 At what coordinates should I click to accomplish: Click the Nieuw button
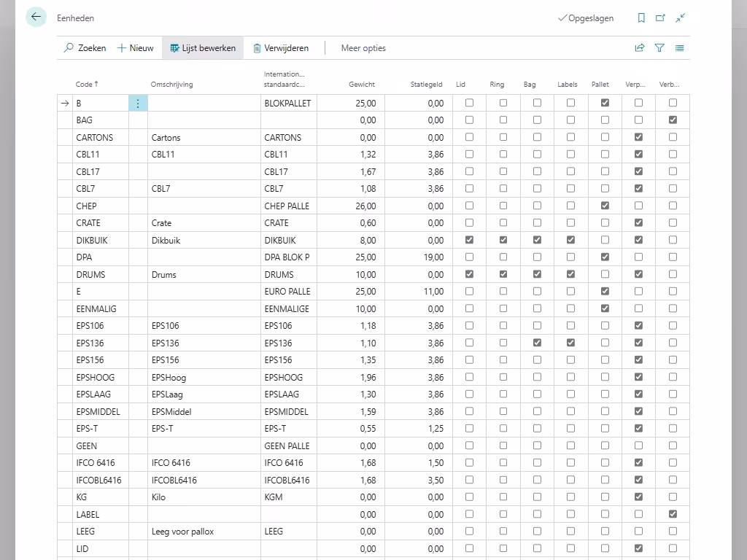(136, 48)
